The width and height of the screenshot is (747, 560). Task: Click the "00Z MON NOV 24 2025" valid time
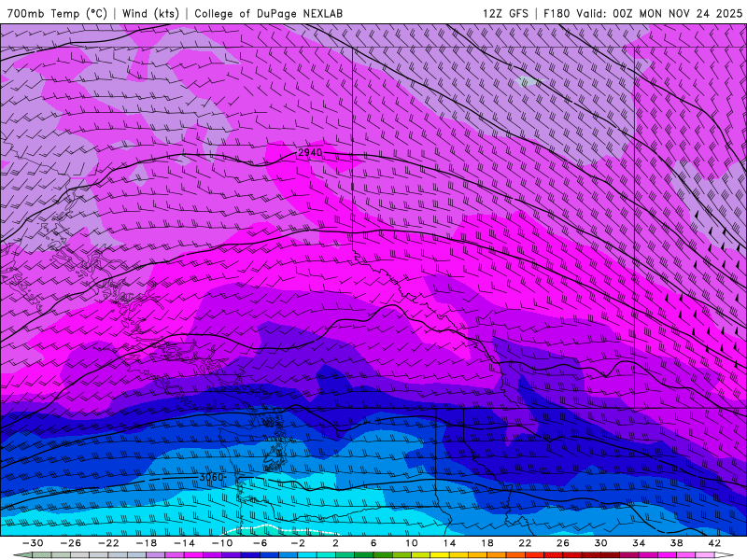678,13
